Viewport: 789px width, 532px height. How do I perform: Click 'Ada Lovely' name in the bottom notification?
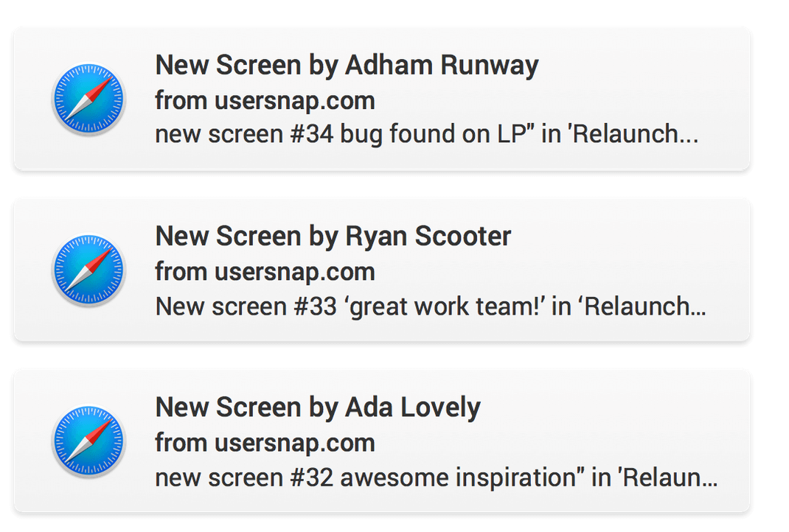[413, 407]
